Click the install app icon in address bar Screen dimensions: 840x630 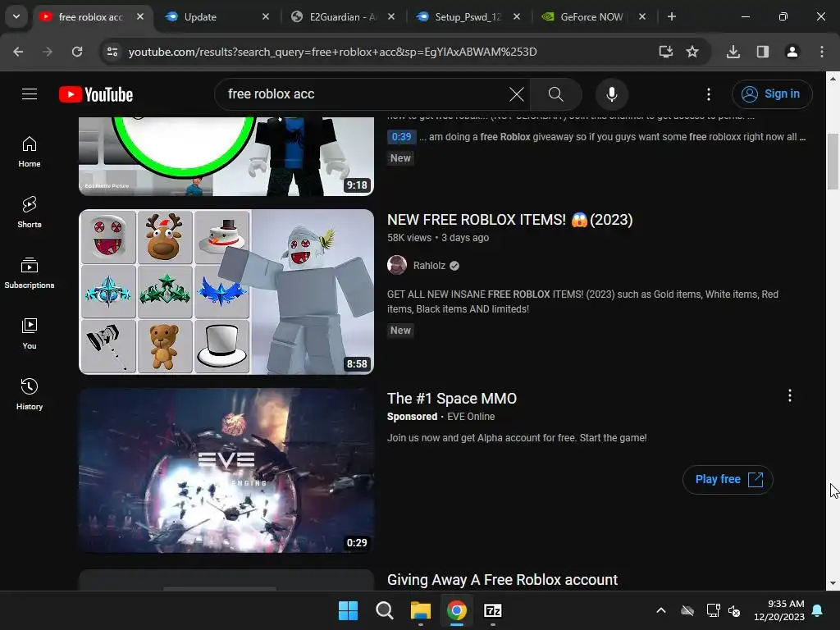(x=665, y=52)
